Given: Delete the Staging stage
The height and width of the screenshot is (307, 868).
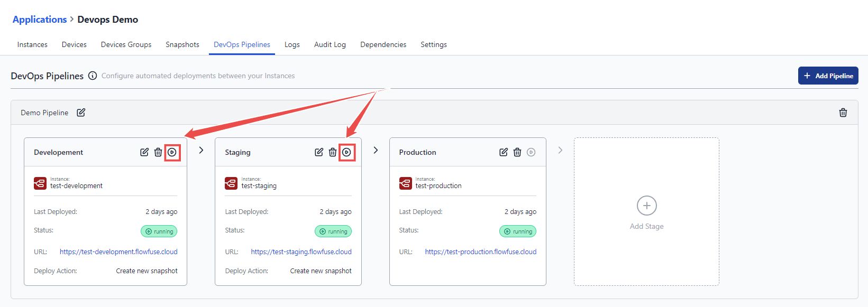Looking at the screenshot, I should (333, 152).
